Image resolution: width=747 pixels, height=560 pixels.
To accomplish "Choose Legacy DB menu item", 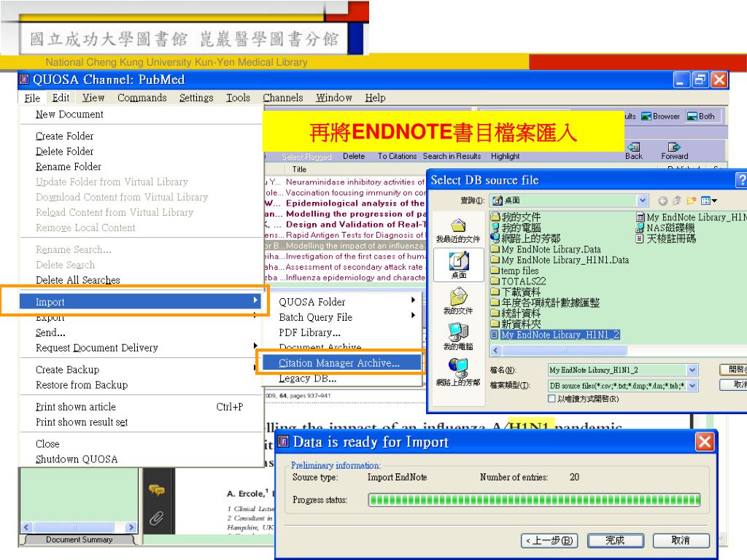I will [x=308, y=378].
